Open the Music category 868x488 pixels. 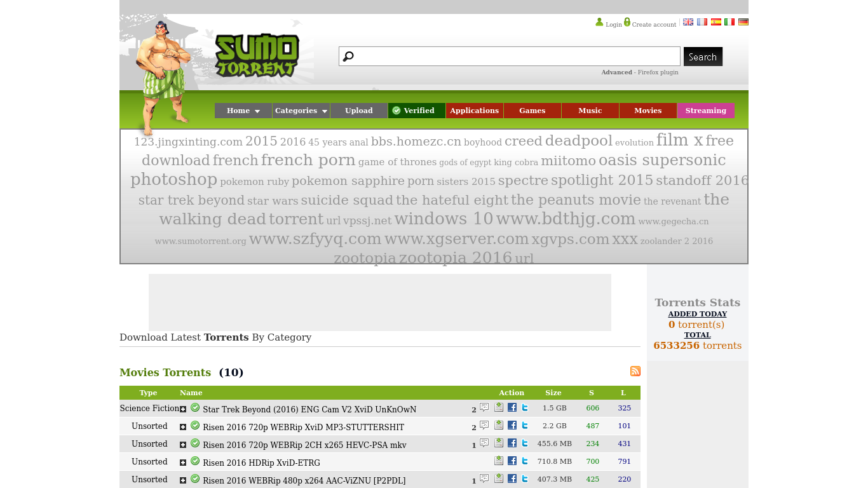(x=590, y=111)
